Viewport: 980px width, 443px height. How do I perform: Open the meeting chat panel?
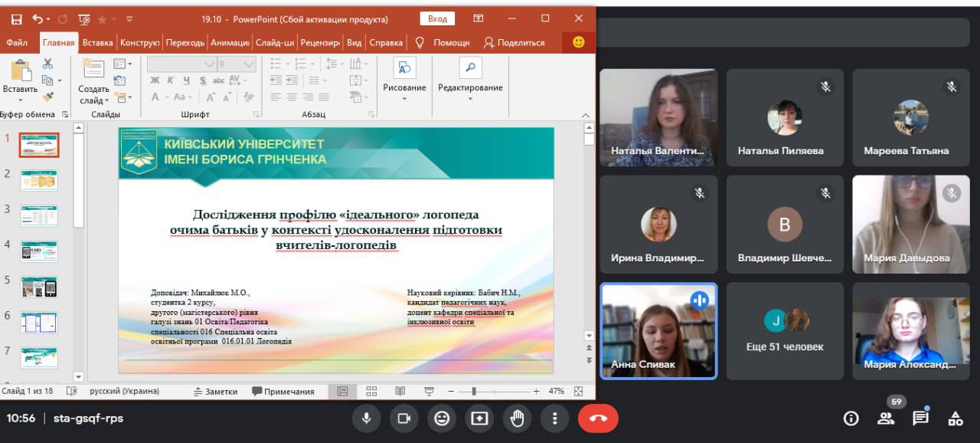pos(920,418)
